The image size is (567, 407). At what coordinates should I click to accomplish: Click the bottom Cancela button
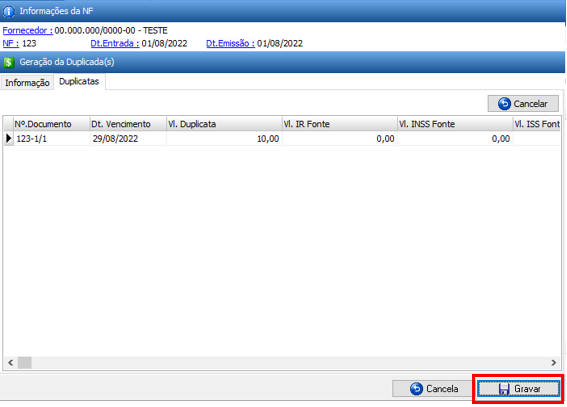432,389
